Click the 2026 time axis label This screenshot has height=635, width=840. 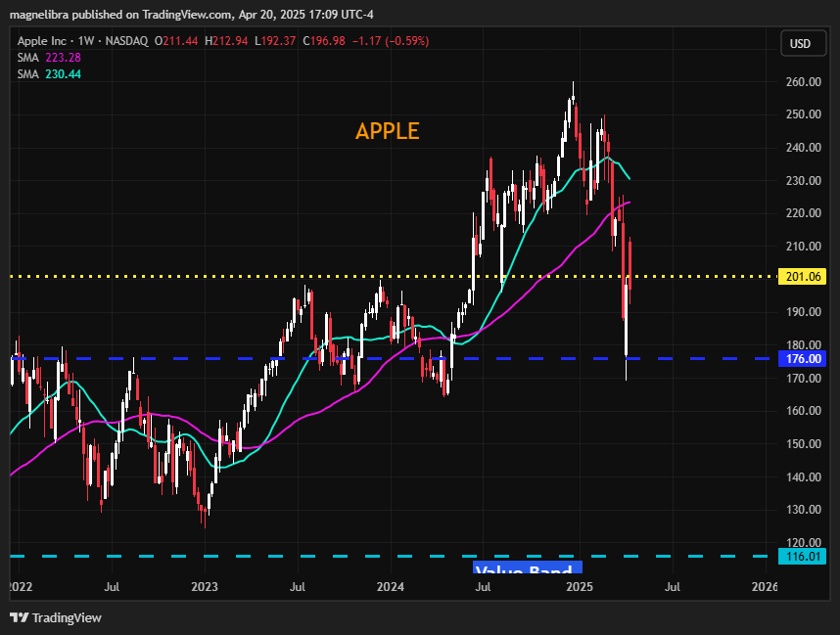[x=765, y=587]
